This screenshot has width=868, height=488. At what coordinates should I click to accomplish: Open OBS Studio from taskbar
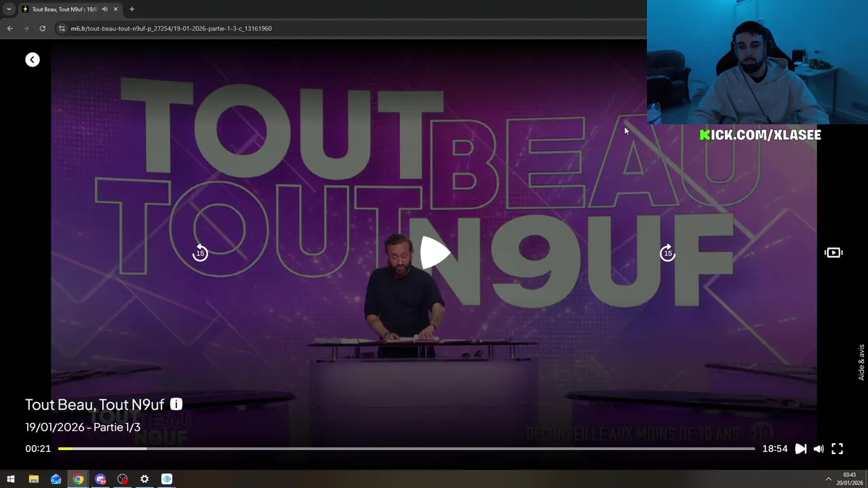pos(122,479)
